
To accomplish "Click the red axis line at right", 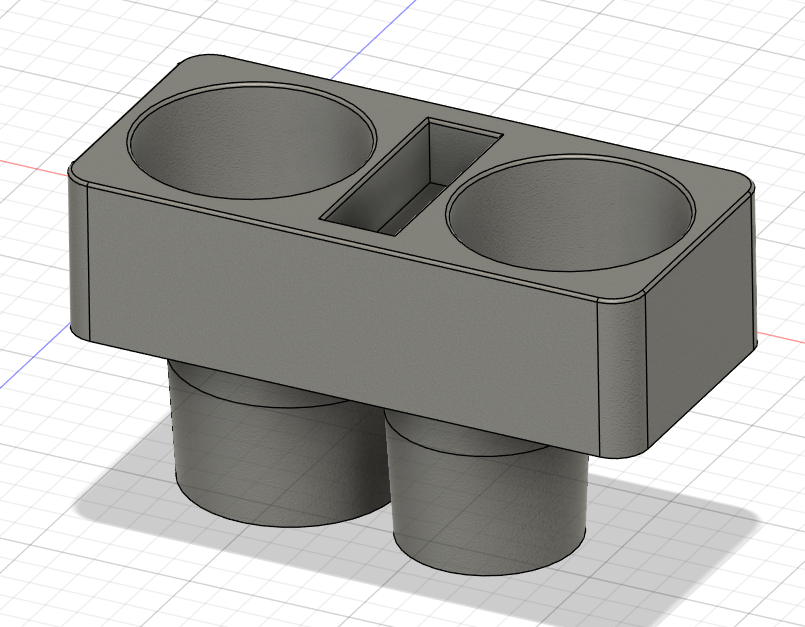I will [780, 337].
